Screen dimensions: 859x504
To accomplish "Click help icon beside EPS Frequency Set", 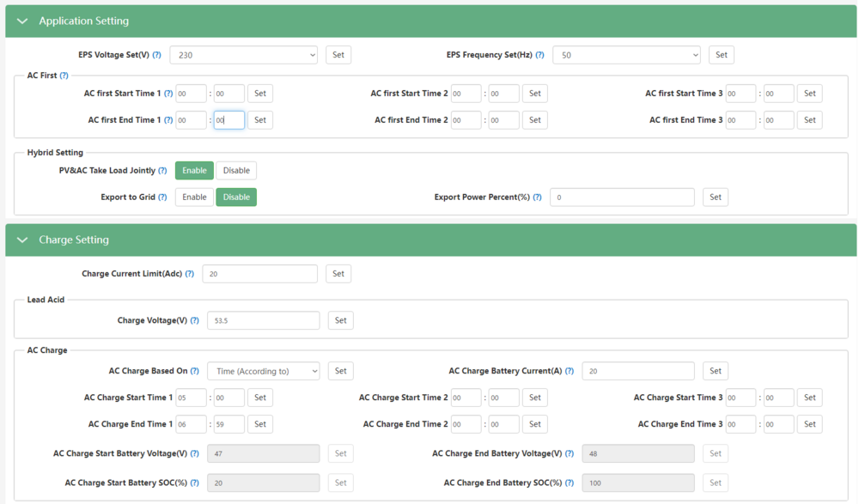I will pyautogui.click(x=539, y=55).
